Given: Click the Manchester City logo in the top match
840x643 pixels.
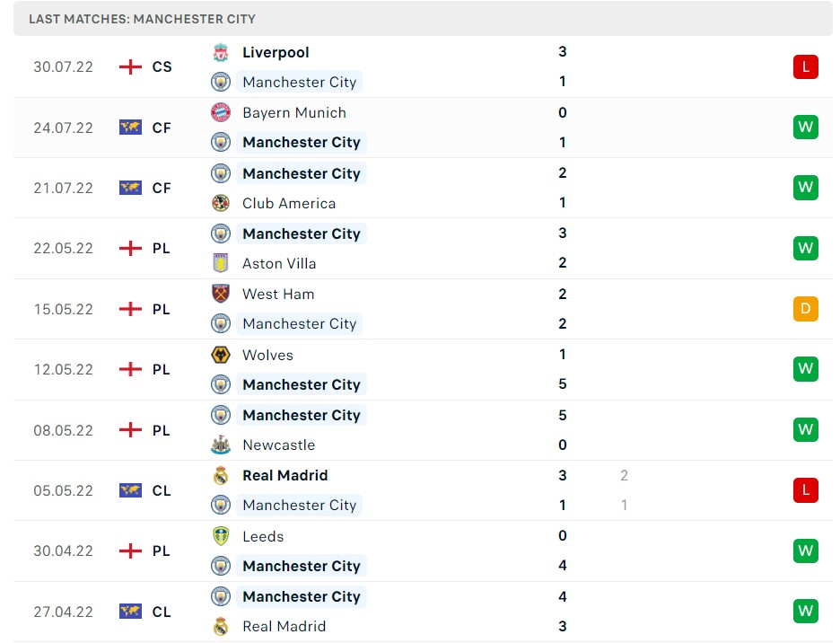Looking at the screenshot, I should 221,81.
